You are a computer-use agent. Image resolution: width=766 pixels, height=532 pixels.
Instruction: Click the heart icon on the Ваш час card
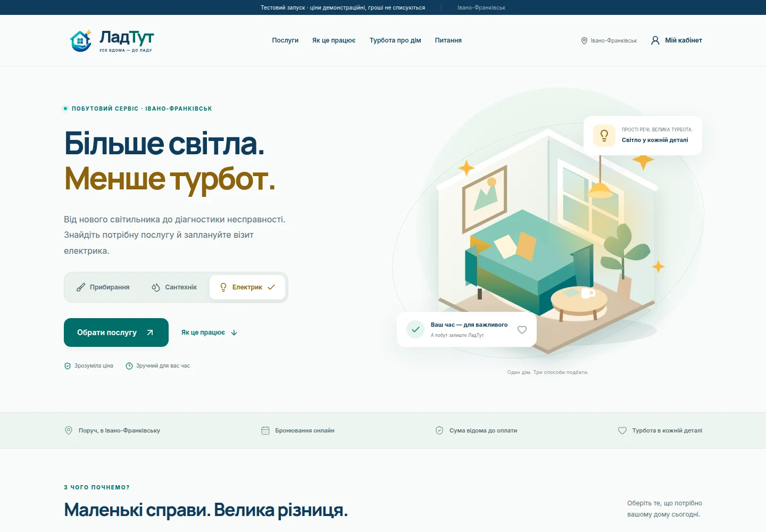click(522, 330)
